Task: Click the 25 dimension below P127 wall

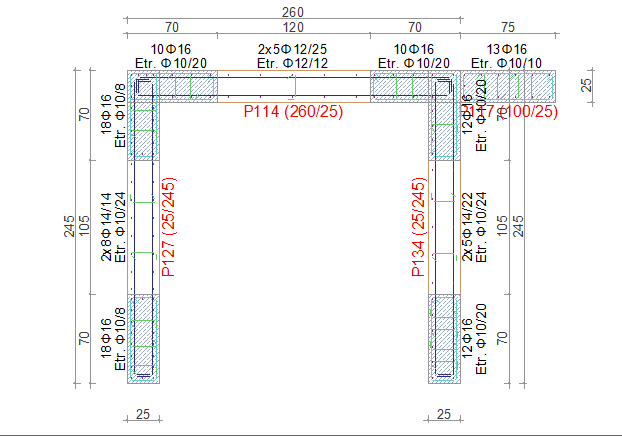Action: (x=143, y=414)
